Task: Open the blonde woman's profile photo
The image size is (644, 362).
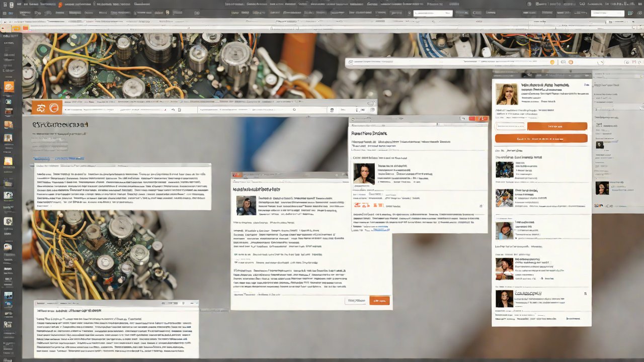Action: pos(507,94)
